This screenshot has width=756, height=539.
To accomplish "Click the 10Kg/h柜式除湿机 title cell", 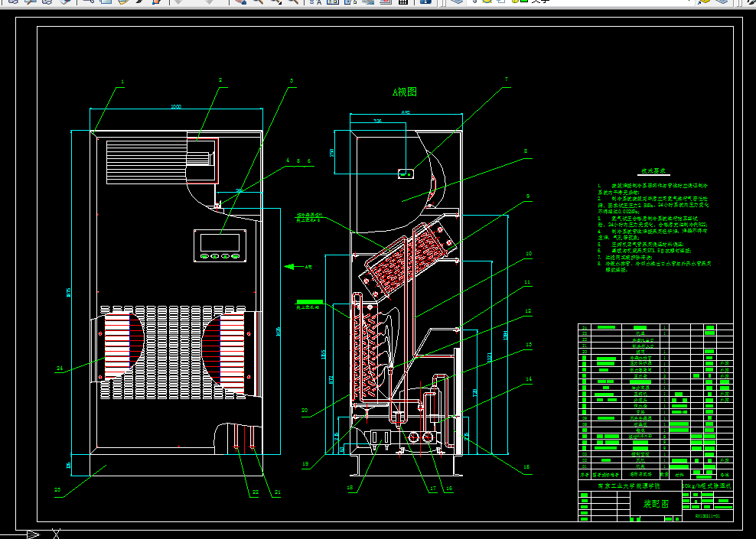I will 708,486.
